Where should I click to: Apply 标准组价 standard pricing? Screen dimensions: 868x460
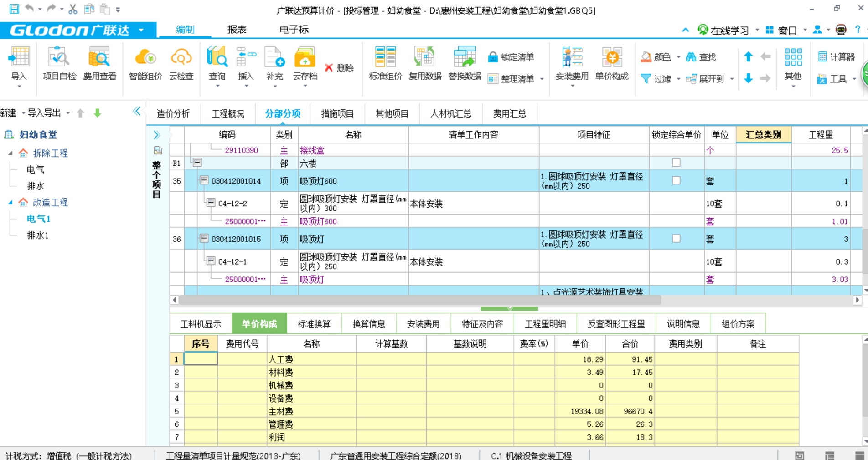tap(385, 64)
